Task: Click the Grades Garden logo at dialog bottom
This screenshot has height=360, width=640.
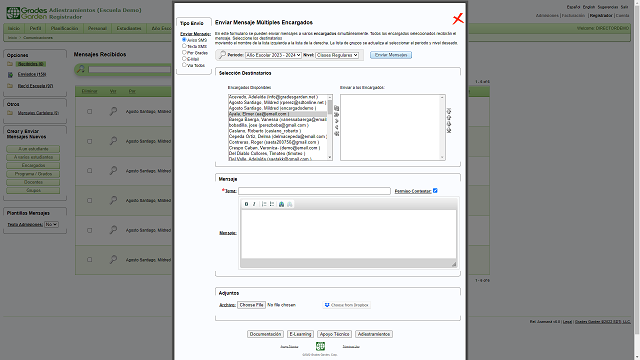Action: click(320, 346)
